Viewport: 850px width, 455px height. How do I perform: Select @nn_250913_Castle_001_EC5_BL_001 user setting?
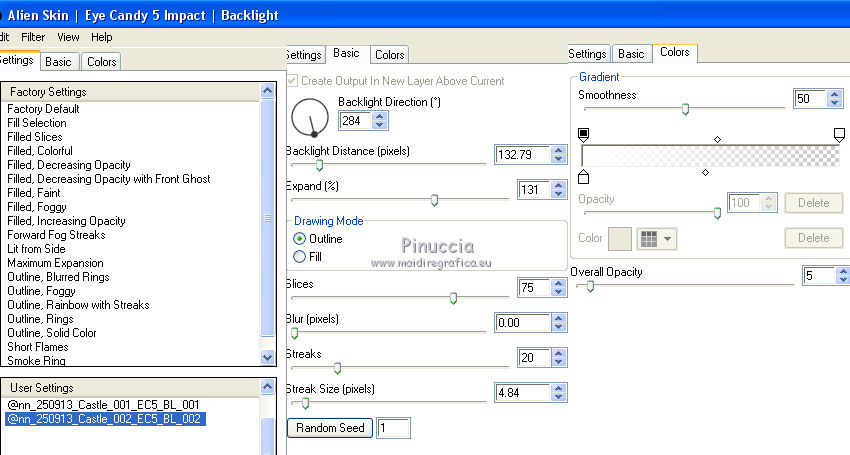pos(104,405)
